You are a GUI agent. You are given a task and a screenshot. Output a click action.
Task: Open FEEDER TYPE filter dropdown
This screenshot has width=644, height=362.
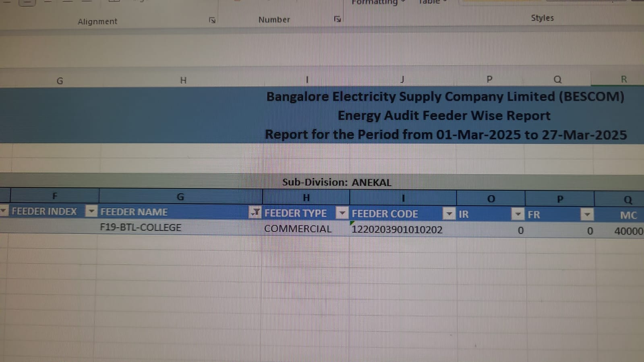click(342, 213)
